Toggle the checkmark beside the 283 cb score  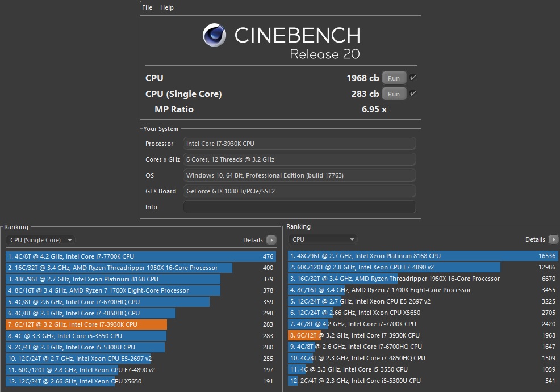[412, 94]
